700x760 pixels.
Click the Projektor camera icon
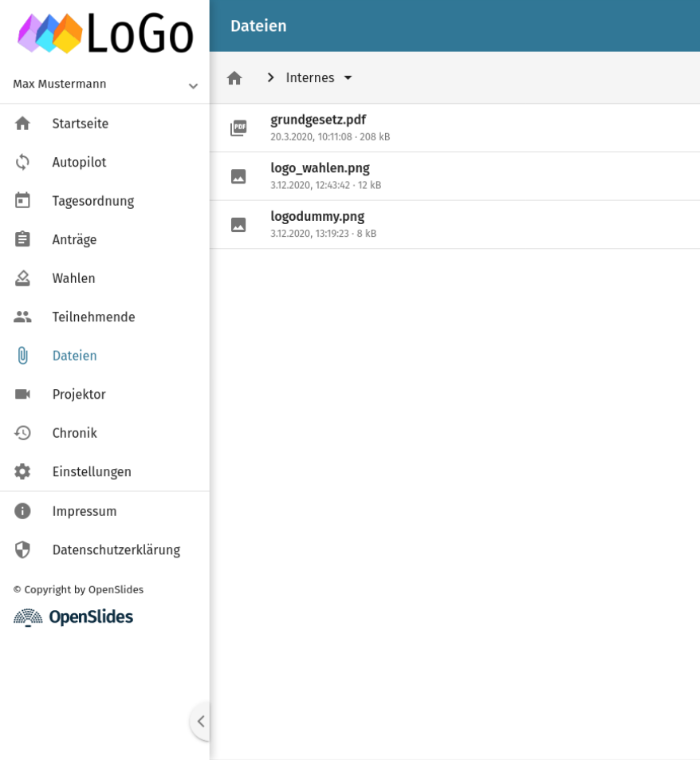pos(22,394)
